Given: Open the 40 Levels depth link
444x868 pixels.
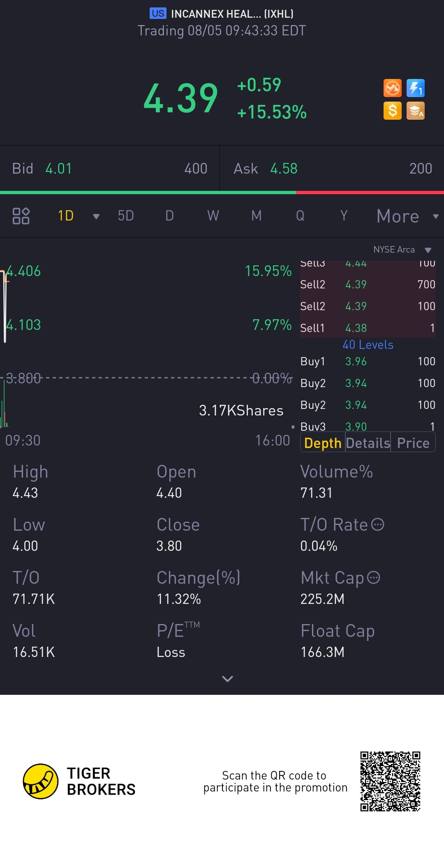Looking at the screenshot, I should tap(368, 345).
